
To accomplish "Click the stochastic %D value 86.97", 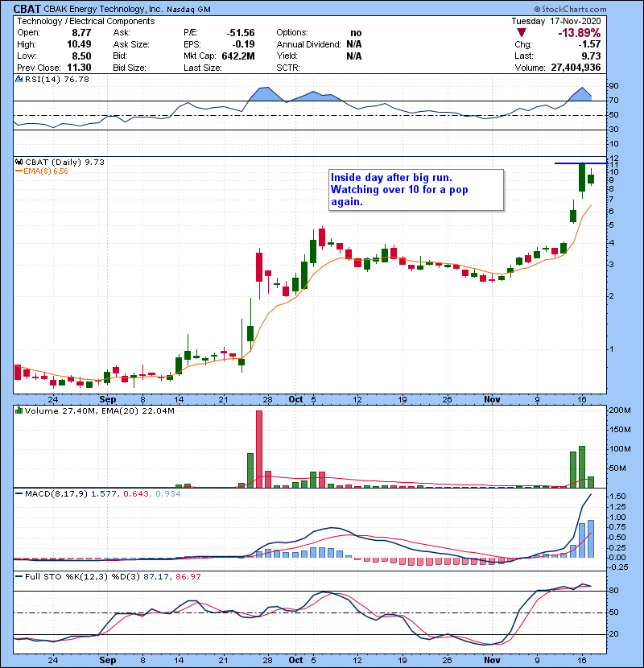I will click(x=188, y=577).
